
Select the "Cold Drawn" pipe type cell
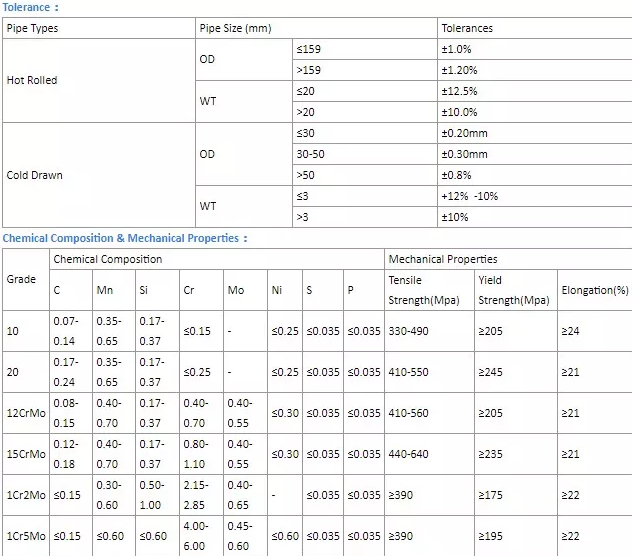[x=34, y=175]
